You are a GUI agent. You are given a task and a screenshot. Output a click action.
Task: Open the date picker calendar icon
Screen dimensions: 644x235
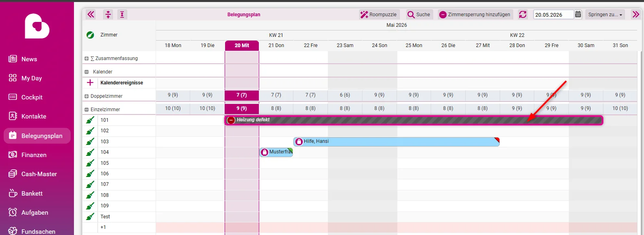click(578, 15)
